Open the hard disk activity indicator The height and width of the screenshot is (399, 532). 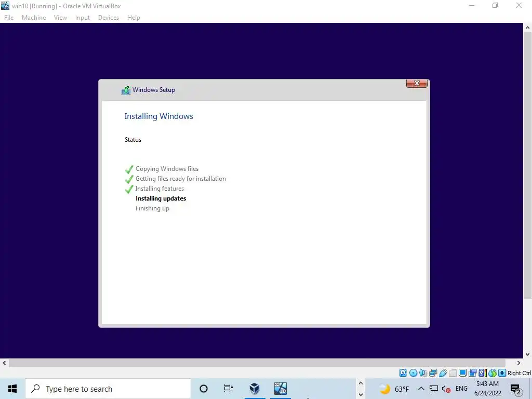403,373
